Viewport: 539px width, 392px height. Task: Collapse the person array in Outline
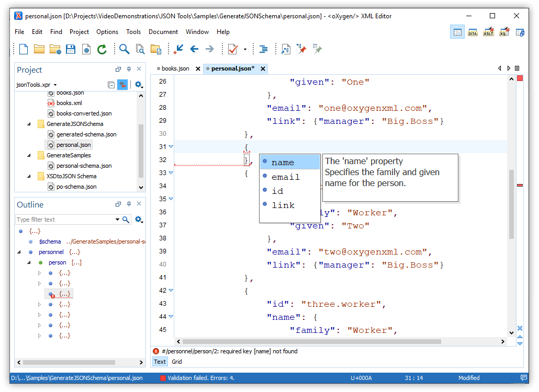coord(29,262)
